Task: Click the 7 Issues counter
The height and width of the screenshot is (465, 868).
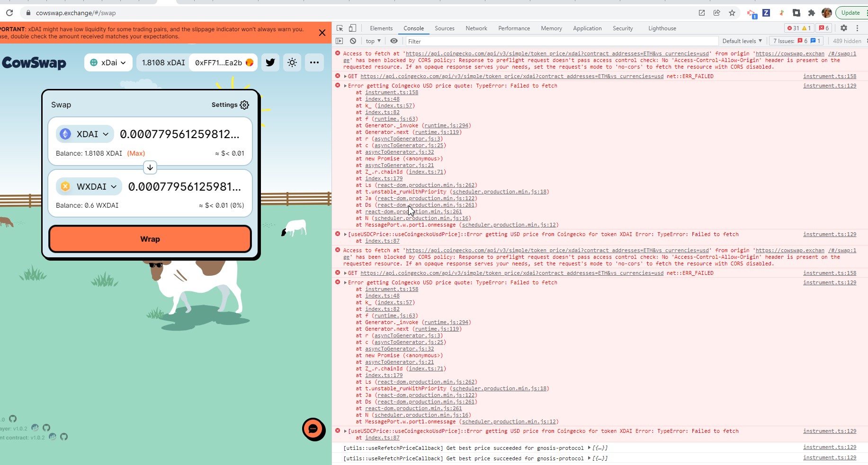Action: [x=796, y=41]
